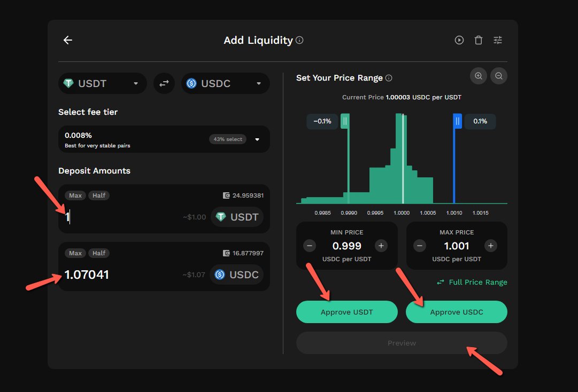
Task: Click the MAX PRICE value 1.001
Action: point(456,246)
